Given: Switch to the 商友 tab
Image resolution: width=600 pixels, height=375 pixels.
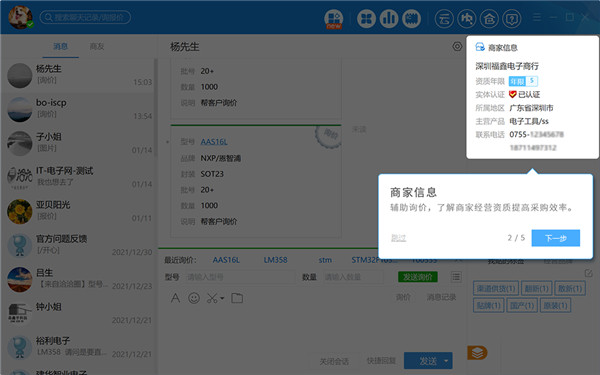Looking at the screenshot, I should (96, 46).
